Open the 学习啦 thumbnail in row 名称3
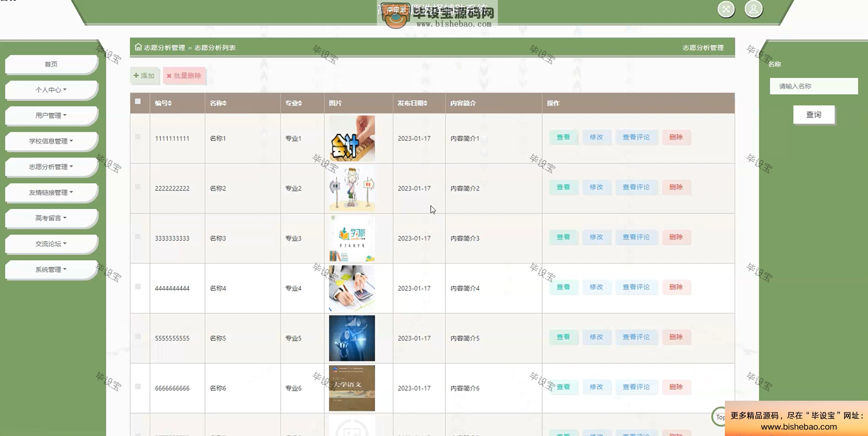This screenshot has width=868, height=436. pyautogui.click(x=352, y=238)
